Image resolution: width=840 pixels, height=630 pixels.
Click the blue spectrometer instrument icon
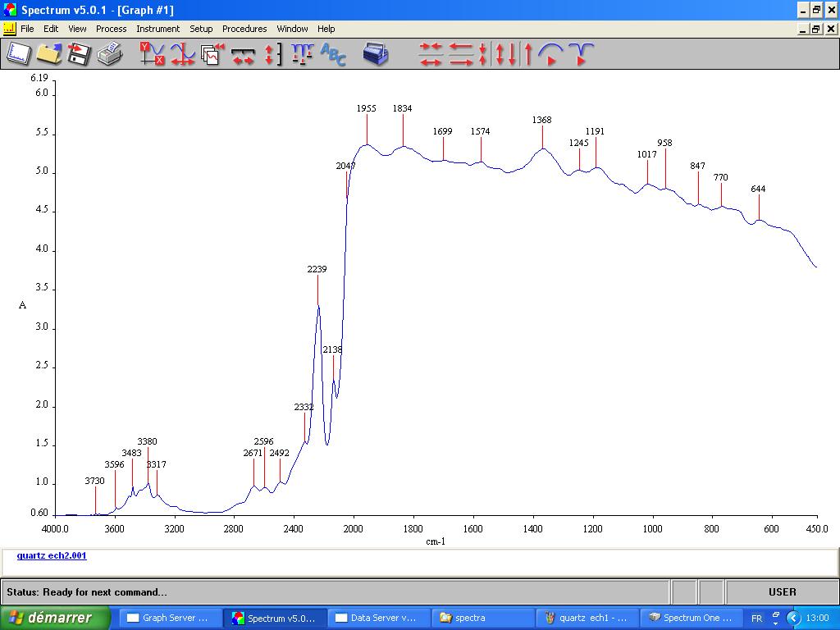pos(376,54)
